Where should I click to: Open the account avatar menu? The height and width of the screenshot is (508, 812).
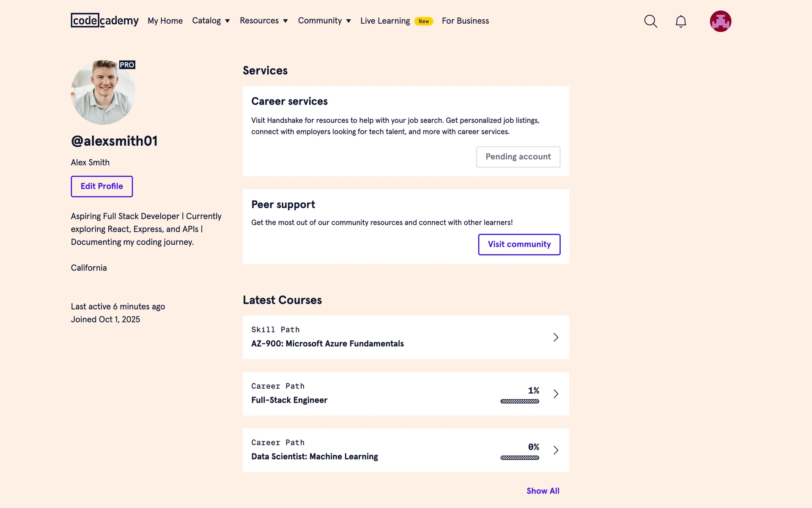(720, 21)
